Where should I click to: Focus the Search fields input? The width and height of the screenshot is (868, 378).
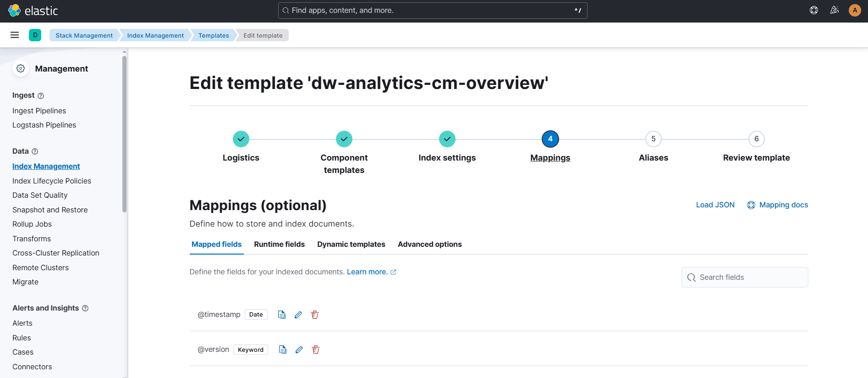coord(745,278)
